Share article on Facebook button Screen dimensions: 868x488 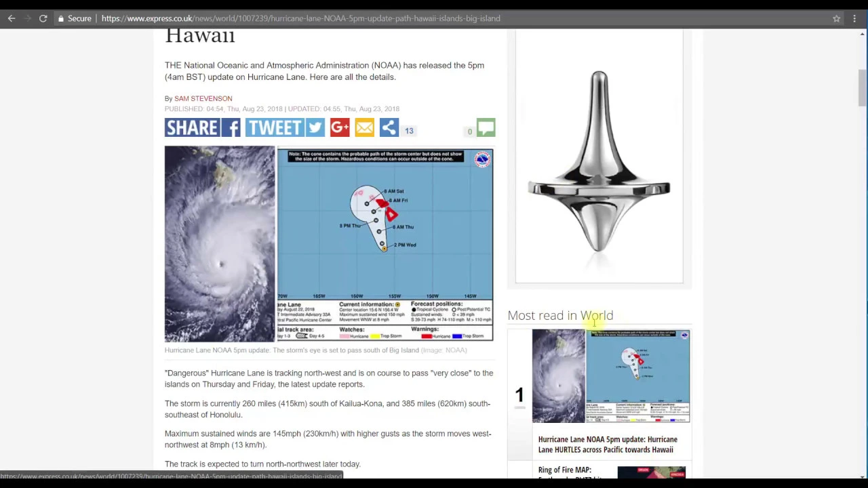(x=202, y=127)
